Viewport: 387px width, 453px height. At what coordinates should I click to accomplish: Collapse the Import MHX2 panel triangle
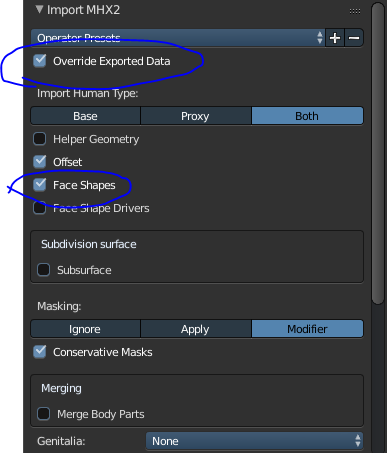tap(39, 9)
